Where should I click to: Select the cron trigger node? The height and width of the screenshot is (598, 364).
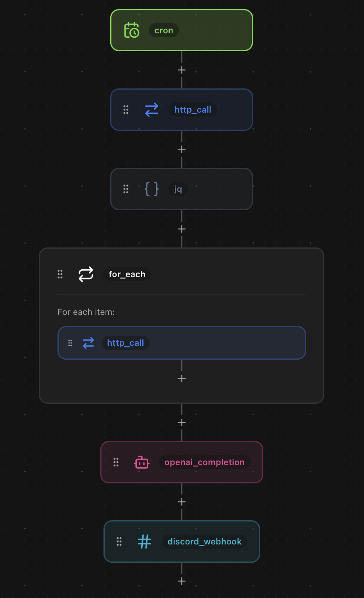coord(182,30)
